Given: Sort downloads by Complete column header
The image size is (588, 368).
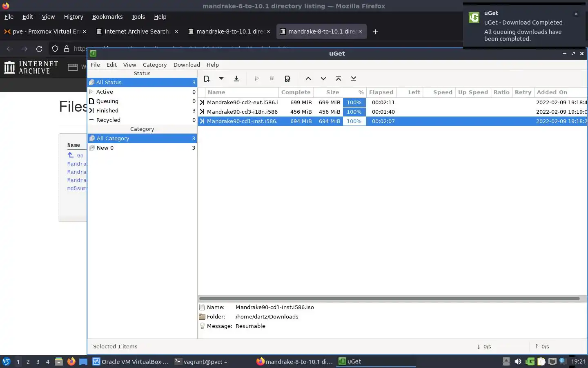Looking at the screenshot, I should click(x=296, y=92).
